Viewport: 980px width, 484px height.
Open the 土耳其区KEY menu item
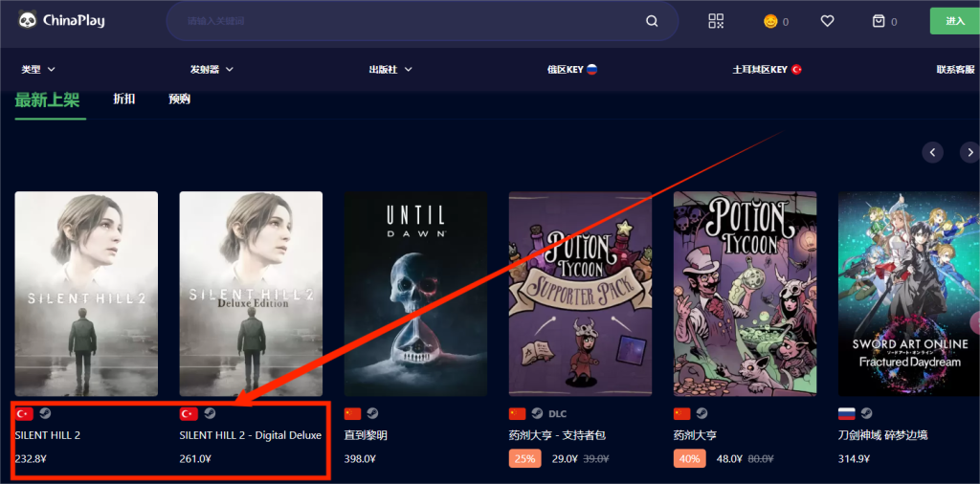[x=767, y=69]
